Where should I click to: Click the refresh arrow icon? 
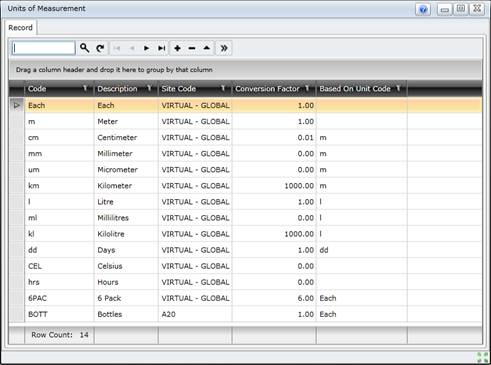[100, 48]
